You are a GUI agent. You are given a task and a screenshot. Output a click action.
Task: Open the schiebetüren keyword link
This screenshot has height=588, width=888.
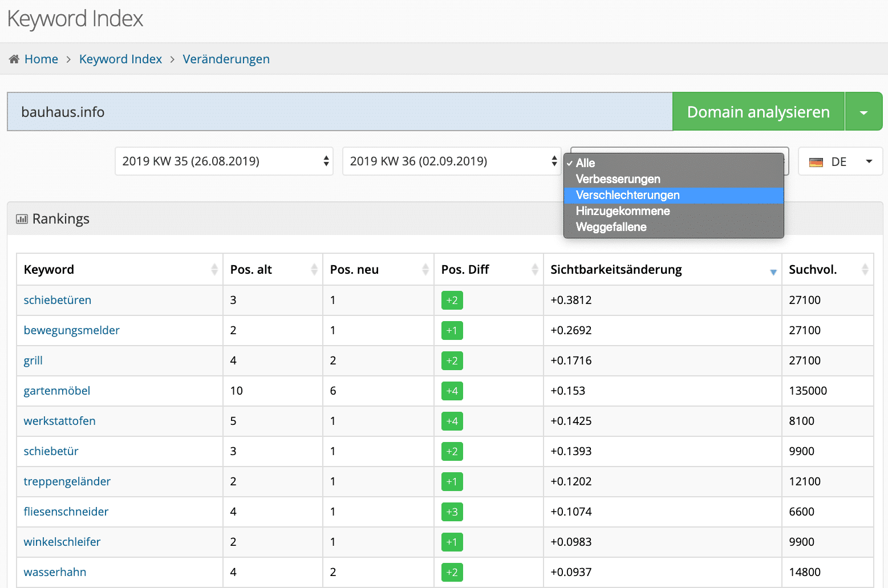(58, 300)
